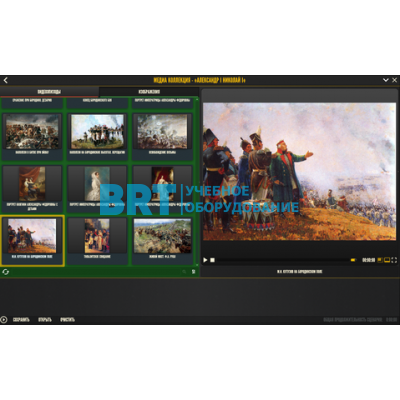Click the caption under the player
The height and width of the screenshot is (400, 400).
tap(299, 272)
